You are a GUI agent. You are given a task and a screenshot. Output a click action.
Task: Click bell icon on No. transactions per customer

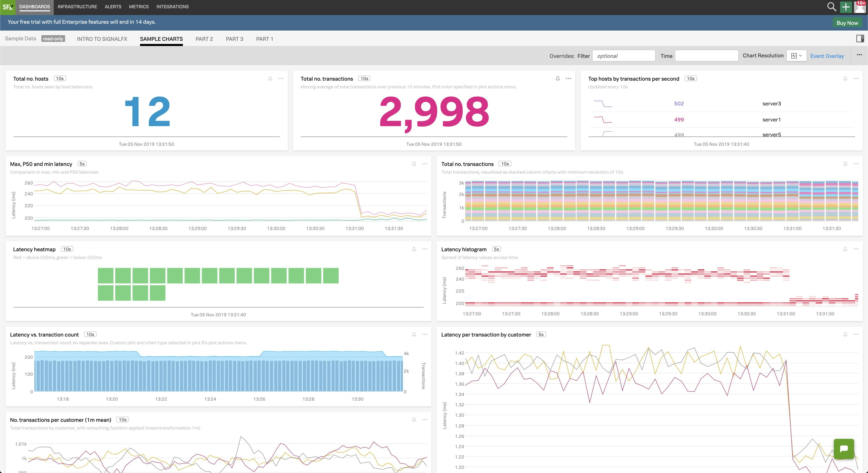tap(414, 420)
